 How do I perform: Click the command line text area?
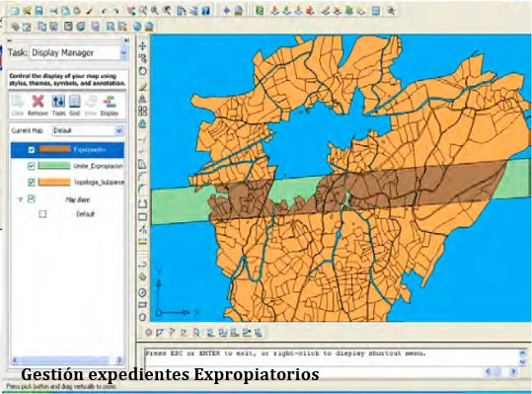[x=332, y=357]
